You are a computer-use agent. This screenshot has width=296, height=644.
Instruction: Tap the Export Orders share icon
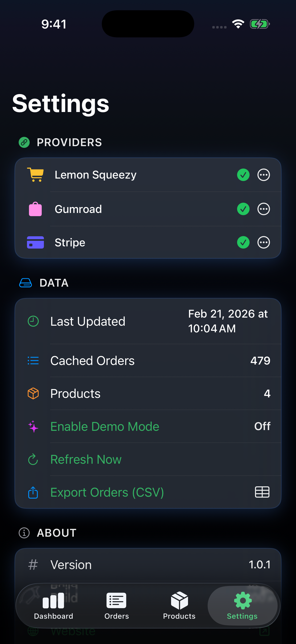(x=33, y=492)
